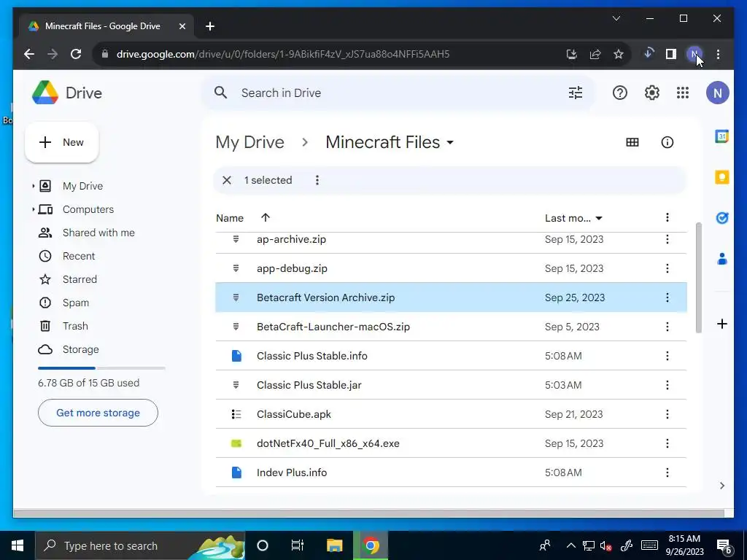Install app icon in address bar
Image resolution: width=747 pixels, height=560 pixels.
pos(572,54)
